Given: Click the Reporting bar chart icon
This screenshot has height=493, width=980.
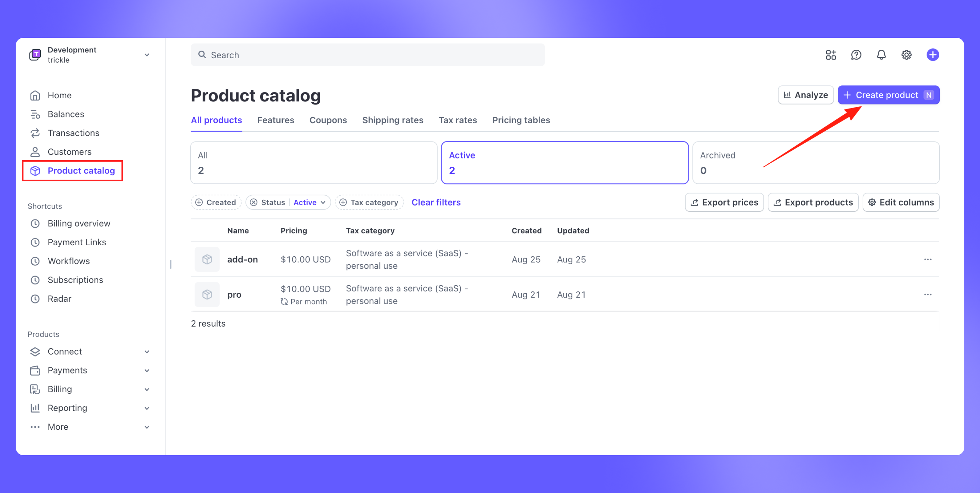Looking at the screenshot, I should click(35, 408).
